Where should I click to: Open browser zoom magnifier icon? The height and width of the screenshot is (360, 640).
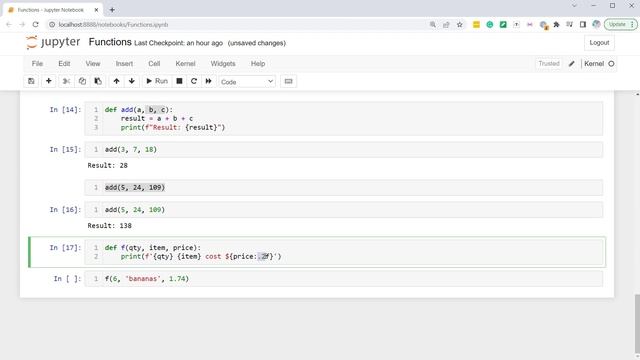click(x=433, y=24)
